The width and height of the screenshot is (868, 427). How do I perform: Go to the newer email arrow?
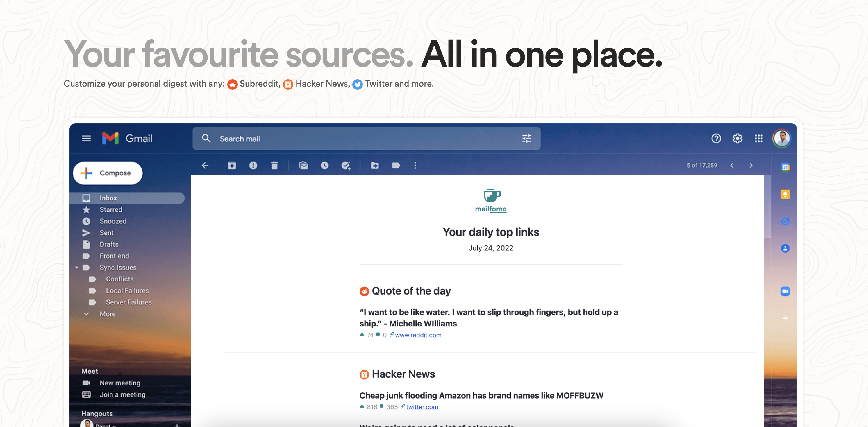732,165
